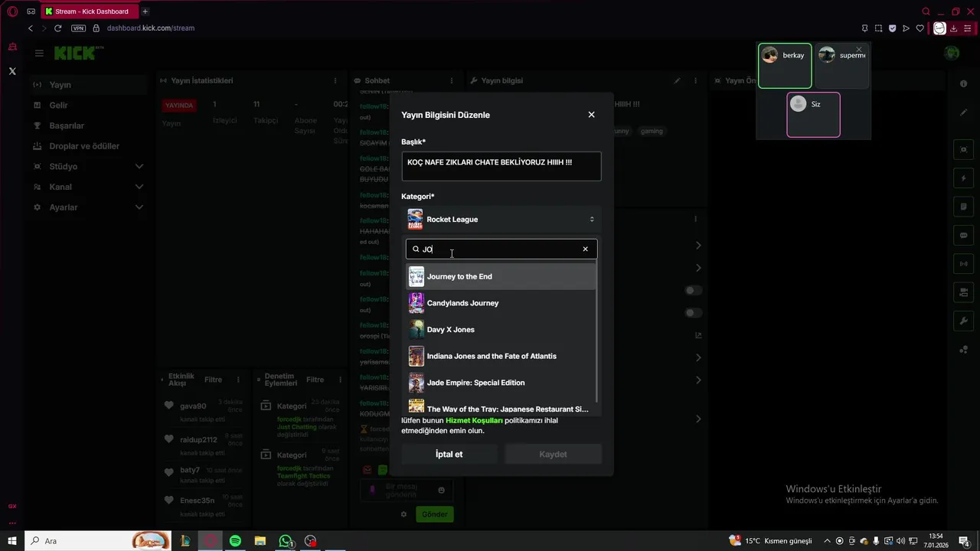Open browser downloads
The height and width of the screenshot is (551, 980).
[x=954, y=28]
